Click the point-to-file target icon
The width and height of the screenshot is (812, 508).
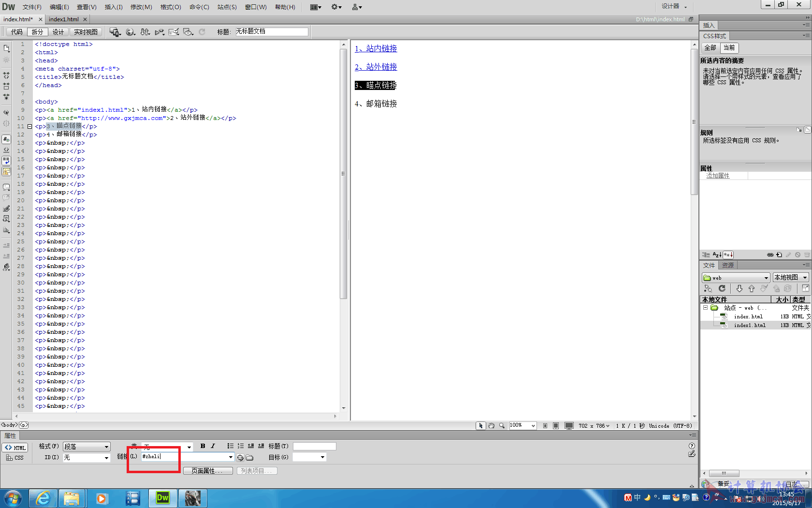(240, 457)
